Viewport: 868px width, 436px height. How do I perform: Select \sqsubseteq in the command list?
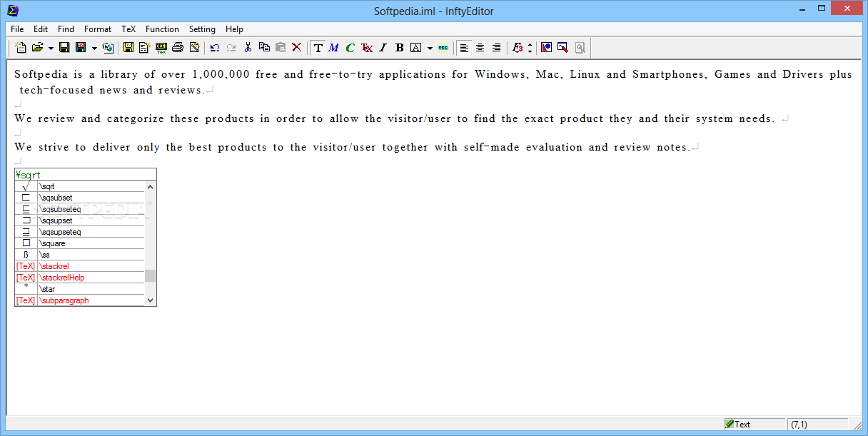coord(80,209)
